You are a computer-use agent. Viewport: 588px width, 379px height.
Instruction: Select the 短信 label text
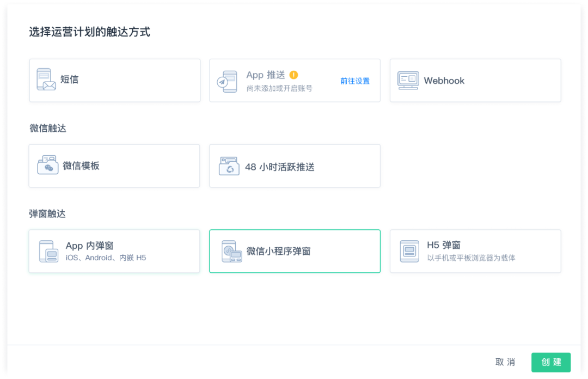[x=69, y=80]
